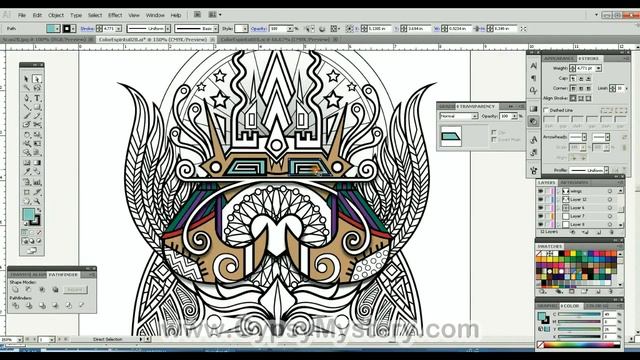Select the Scissors tool
This screenshot has height=360, width=640.
click(37, 125)
